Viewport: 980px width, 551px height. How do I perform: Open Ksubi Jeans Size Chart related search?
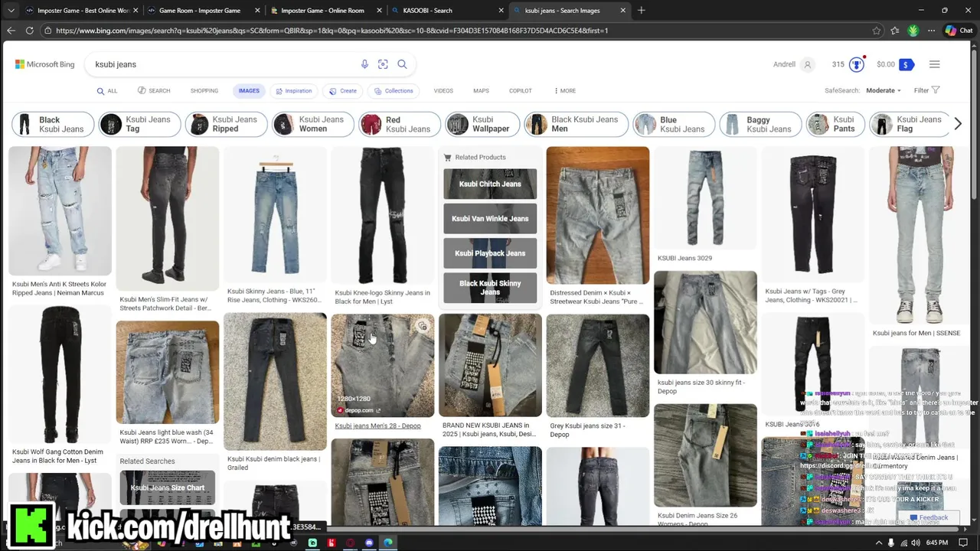click(167, 487)
